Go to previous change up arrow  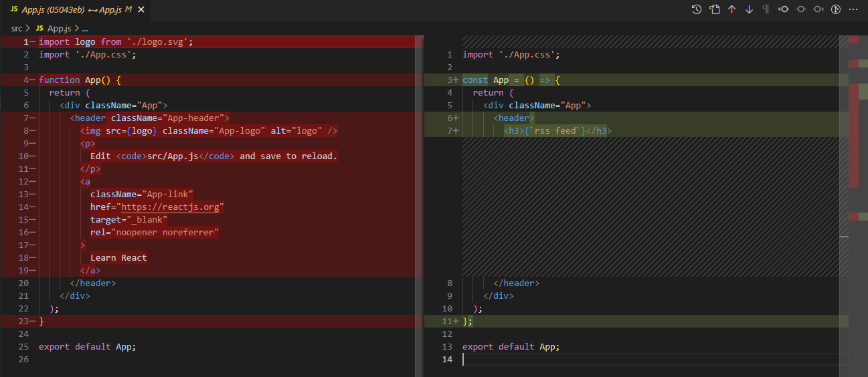click(x=731, y=9)
